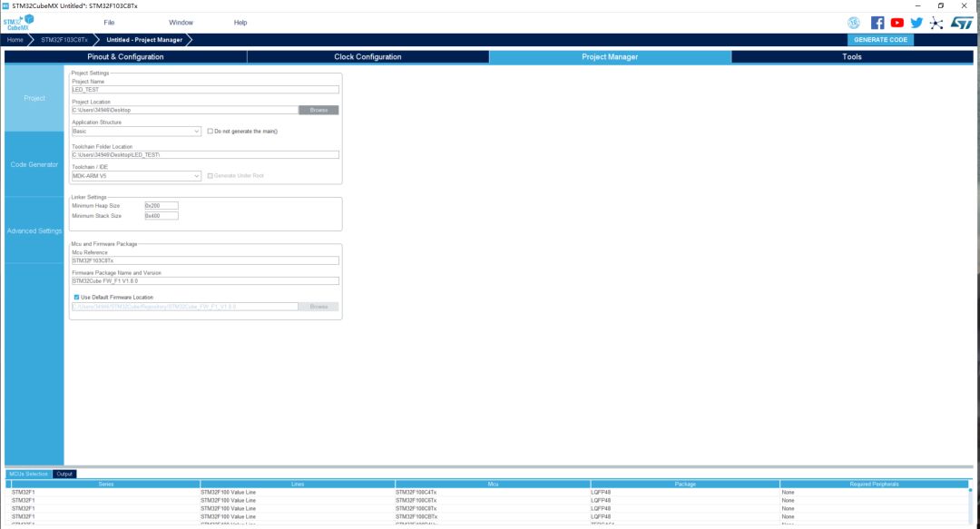The height and width of the screenshot is (529, 980).
Task: Click the MCU list vertical scrollbar
Action: [x=971, y=506]
